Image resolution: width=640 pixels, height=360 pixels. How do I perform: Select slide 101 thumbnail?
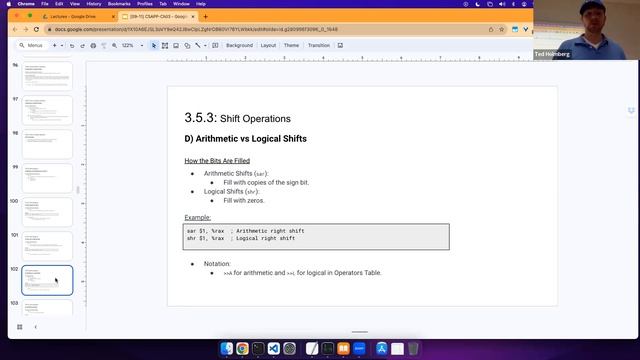coord(47,246)
